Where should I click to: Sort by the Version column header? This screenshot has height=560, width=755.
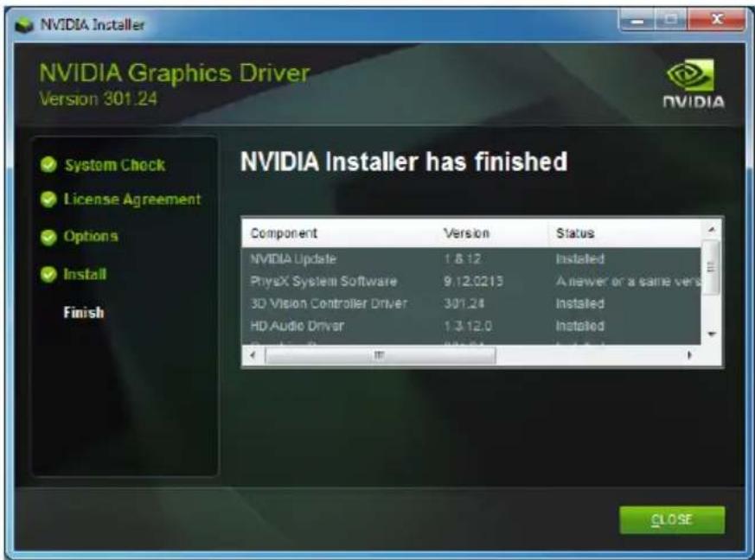pos(466,232)
